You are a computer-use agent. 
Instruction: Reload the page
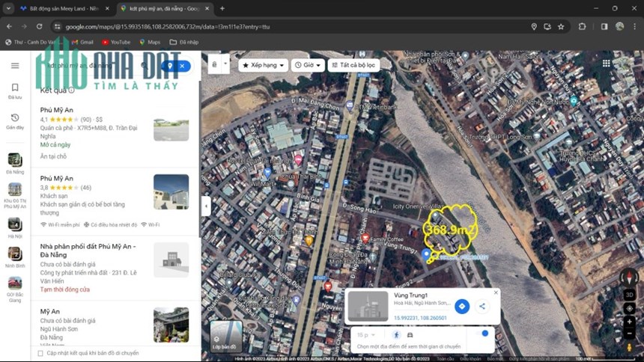(x=40, y=27)
